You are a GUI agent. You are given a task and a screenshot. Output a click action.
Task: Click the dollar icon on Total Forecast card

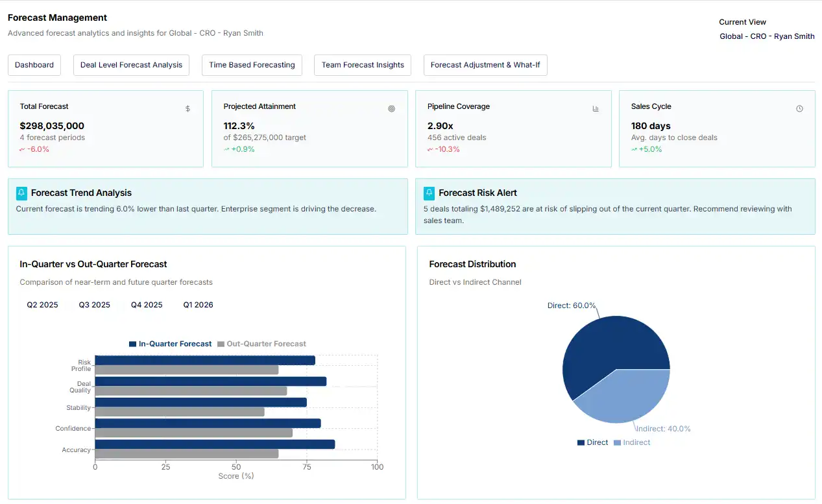click(x=187, y=108)
